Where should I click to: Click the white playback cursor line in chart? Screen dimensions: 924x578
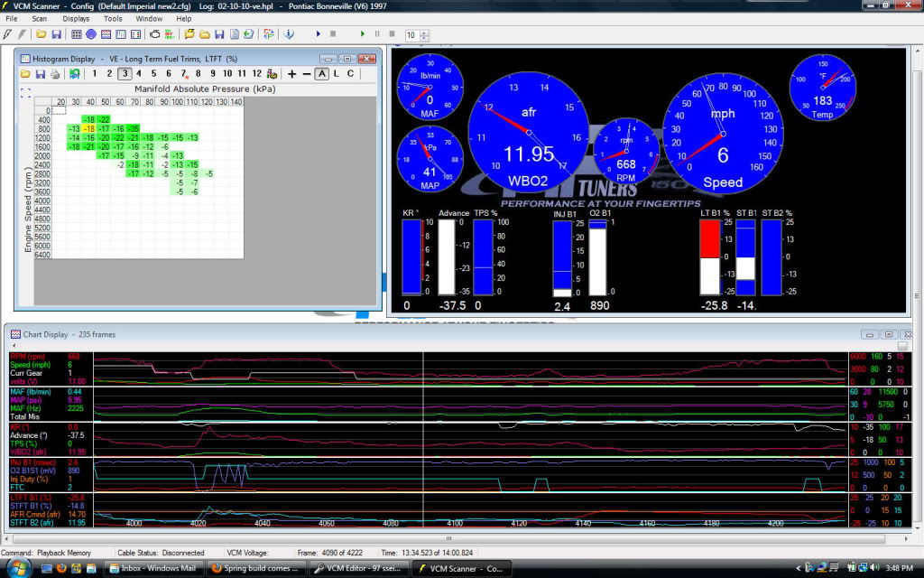point(423,440)
